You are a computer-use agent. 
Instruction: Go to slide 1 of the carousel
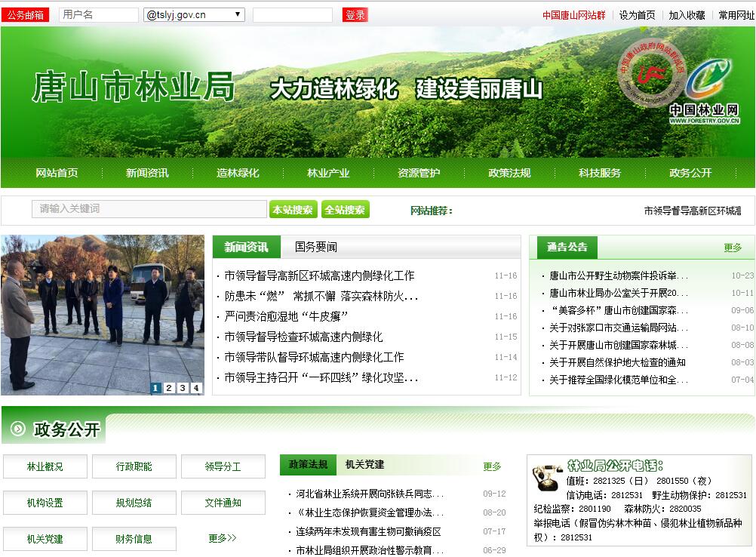pos(155,388)
